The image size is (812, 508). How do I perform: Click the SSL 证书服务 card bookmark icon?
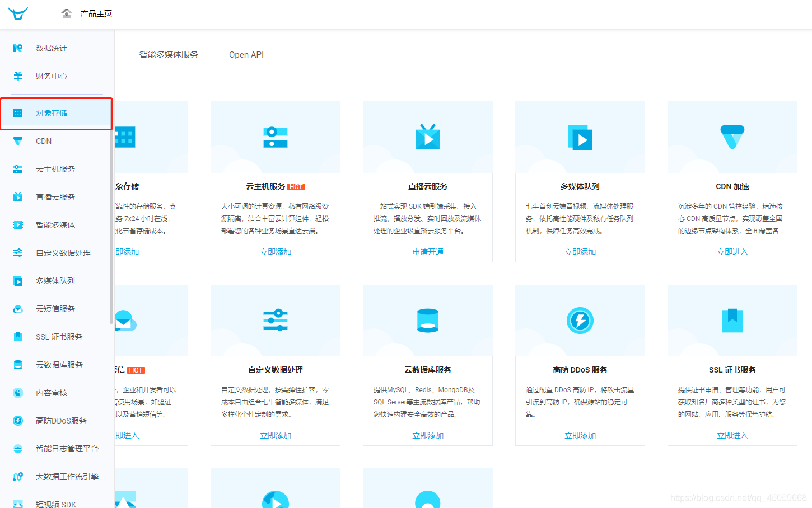pyautogui.click(x=732, y=321)
